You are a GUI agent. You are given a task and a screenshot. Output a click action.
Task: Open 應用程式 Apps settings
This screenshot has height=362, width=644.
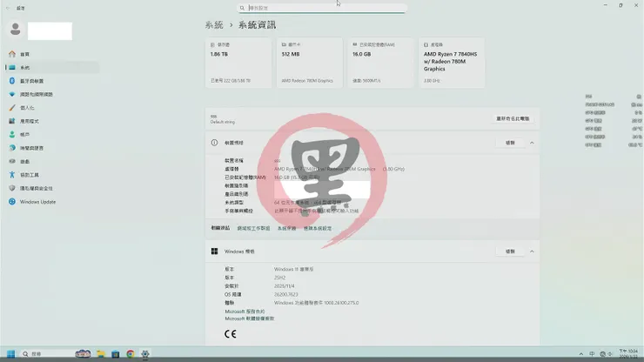point(30,121)
